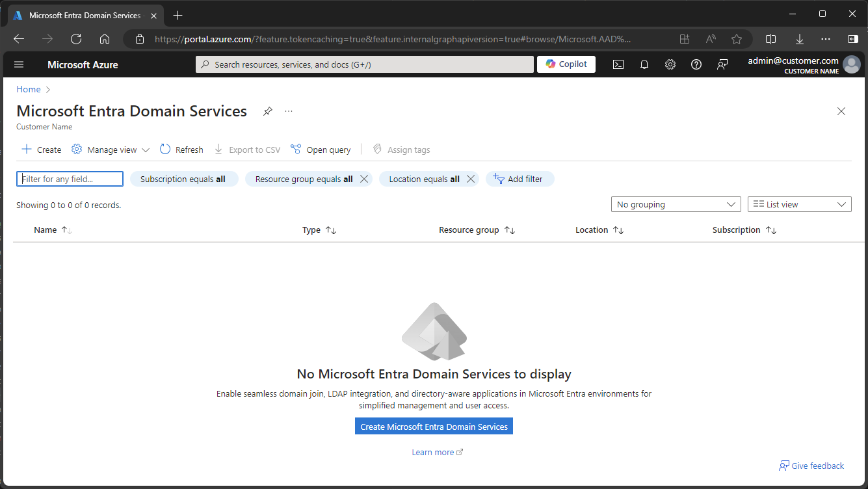
Task: Add page to favorites star
Action: point(737,39)
